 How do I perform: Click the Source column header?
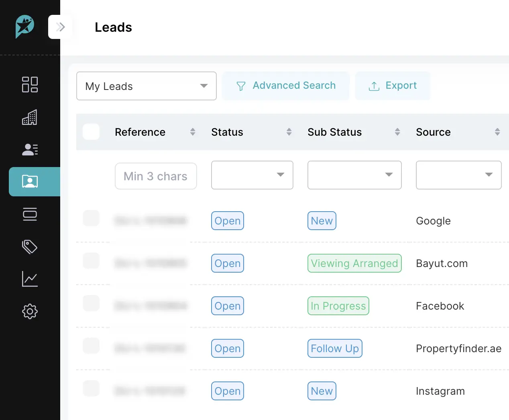(433, 132)
